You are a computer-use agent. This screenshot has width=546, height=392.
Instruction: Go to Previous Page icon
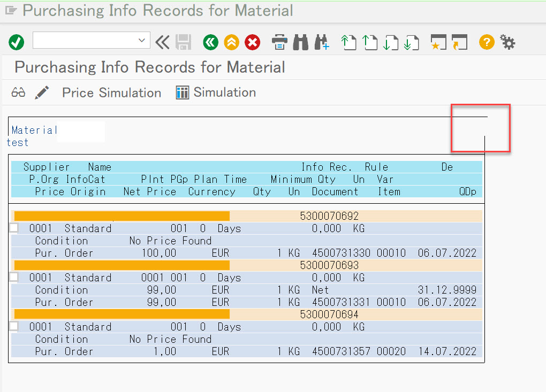(x=370, y=42)
